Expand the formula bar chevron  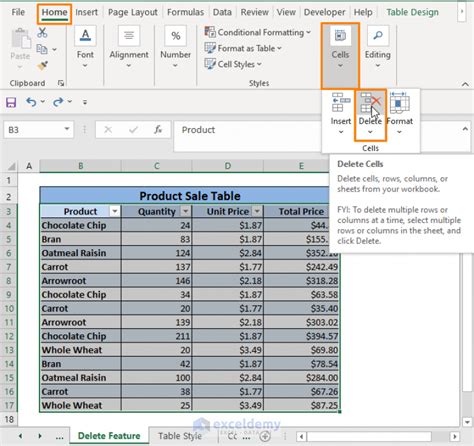click(x=465, y=129)
